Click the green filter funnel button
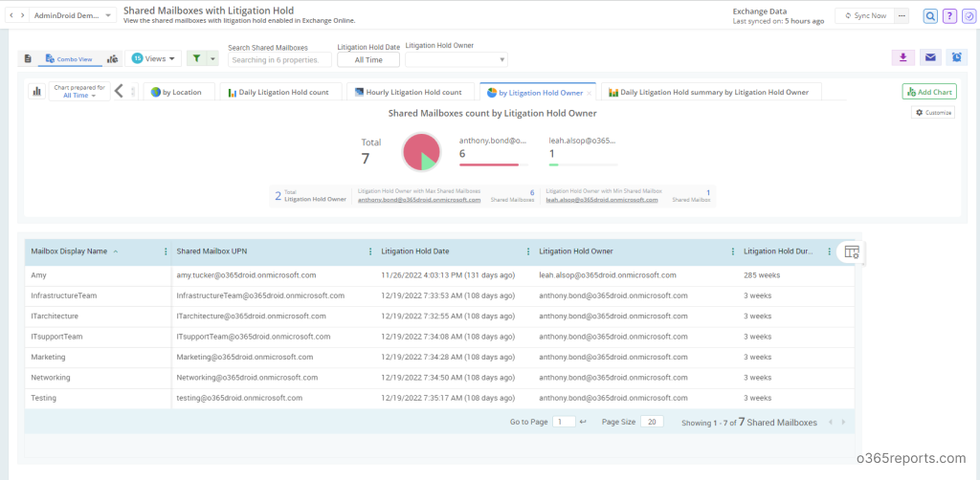 196,58
